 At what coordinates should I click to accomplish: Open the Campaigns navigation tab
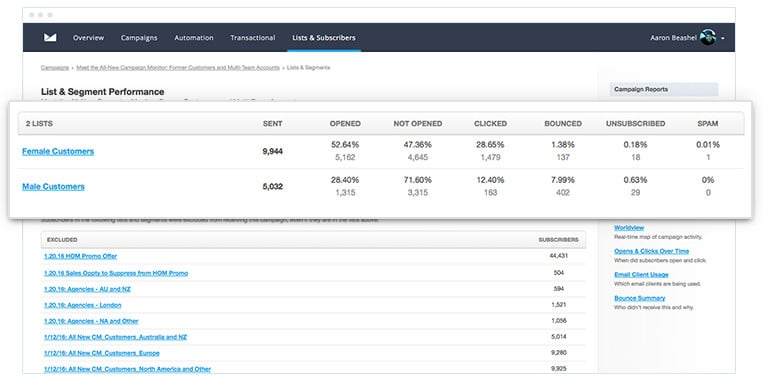pos(139,37)
